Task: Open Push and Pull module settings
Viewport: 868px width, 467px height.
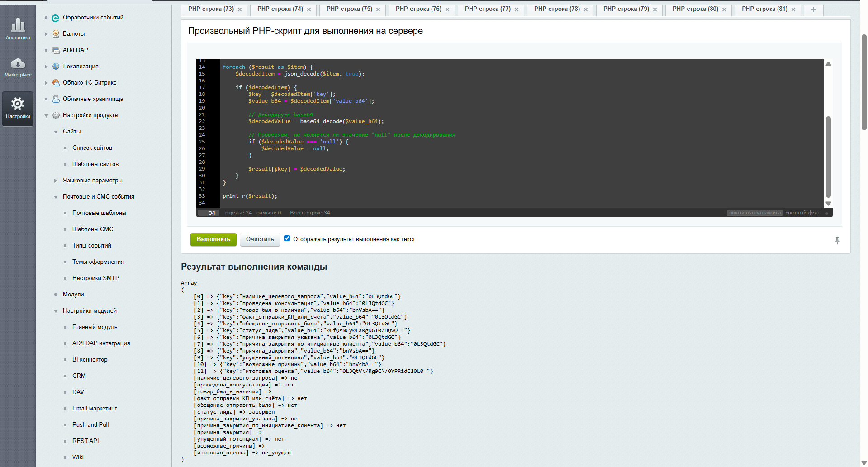Action: [90, 425]
